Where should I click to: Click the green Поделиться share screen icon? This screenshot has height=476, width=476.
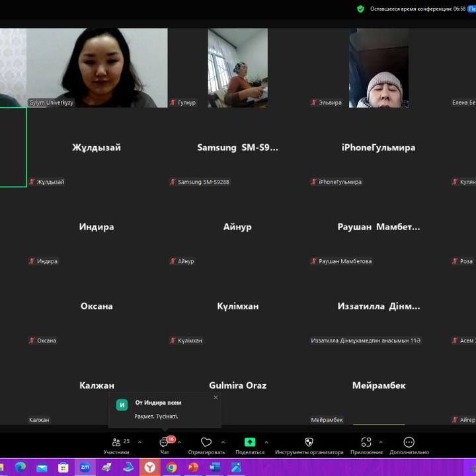point(250,442)
